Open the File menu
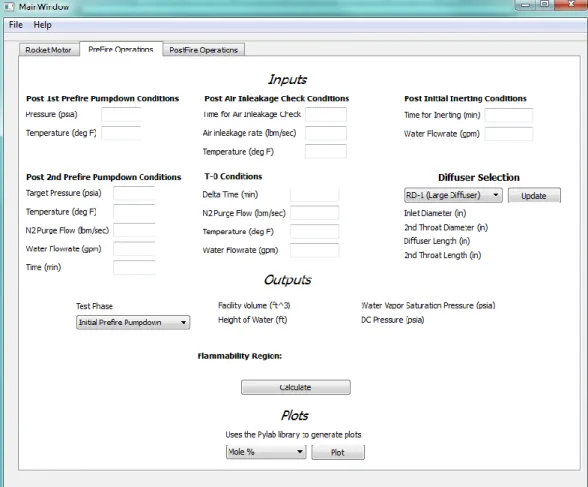This screenshot has width=588, height=487. 16,25
